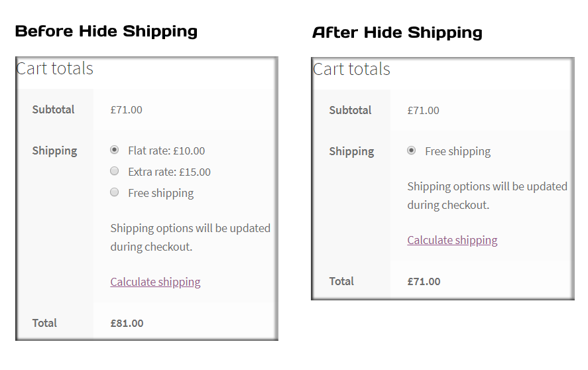Click the right Cart totals title
Viewport: 588px width, 370px height.
[352, 69]
